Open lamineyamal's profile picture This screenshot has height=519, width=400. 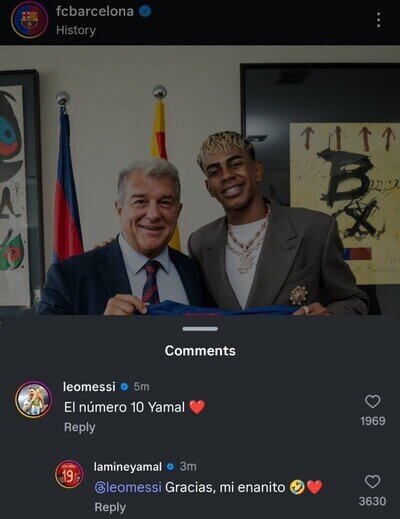(x=69, y=474)
